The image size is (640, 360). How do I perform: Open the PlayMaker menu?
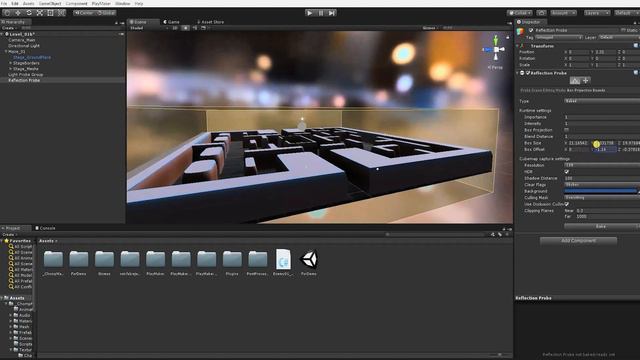point(101,3)
